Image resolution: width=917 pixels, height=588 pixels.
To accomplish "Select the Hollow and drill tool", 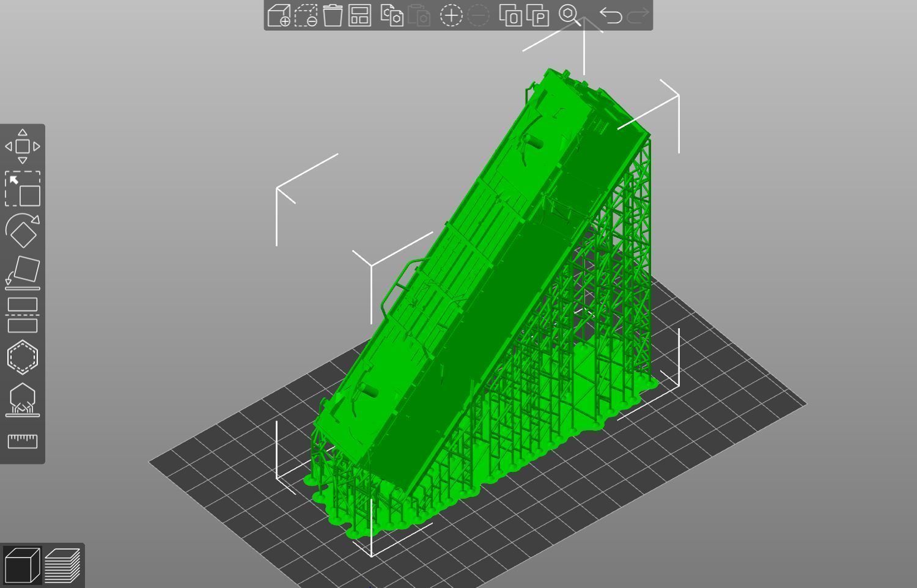I will [x=23, y=357].
